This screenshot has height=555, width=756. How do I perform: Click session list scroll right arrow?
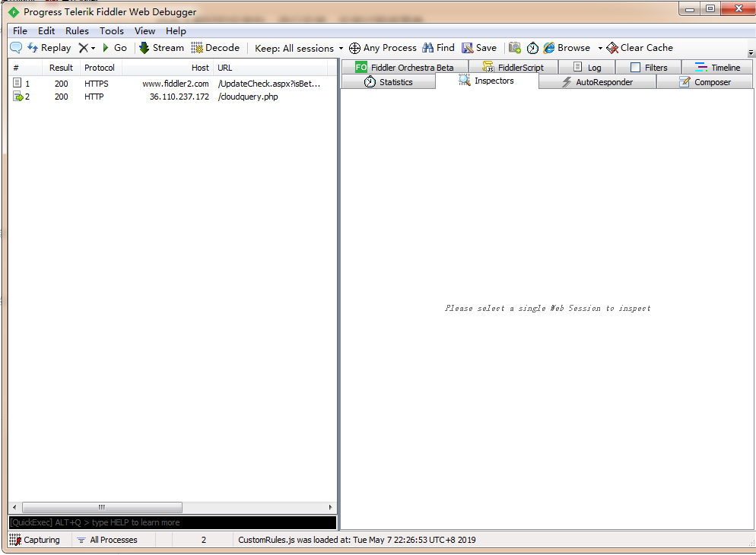pos(330,507)
